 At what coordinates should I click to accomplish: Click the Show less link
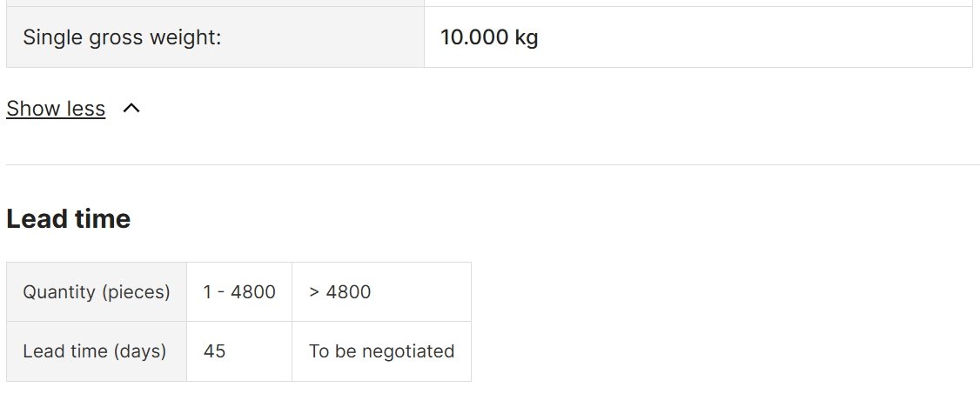coord(56,109)
